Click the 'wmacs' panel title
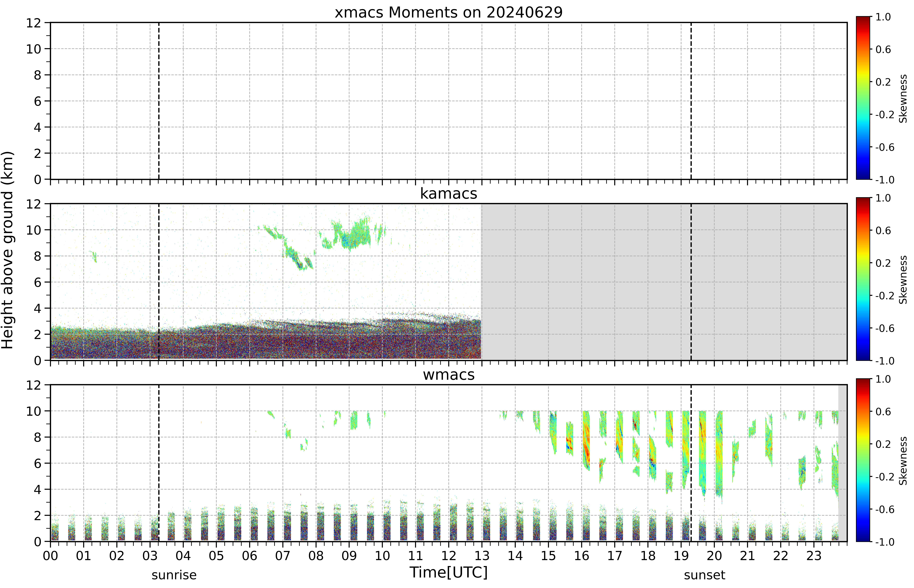 (x=449, y=375)
